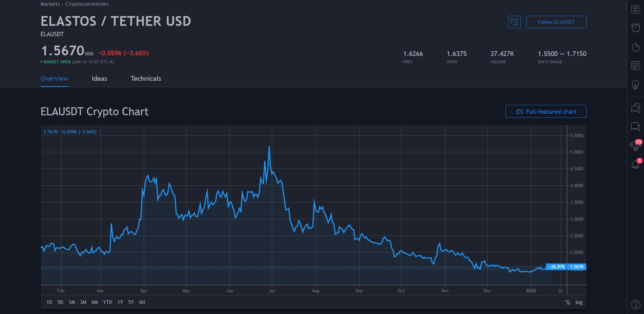Image resolution: width=644 pixels, height=314 pixels.
Task: Open the notifications bell icon
Action: coord(636,164)
